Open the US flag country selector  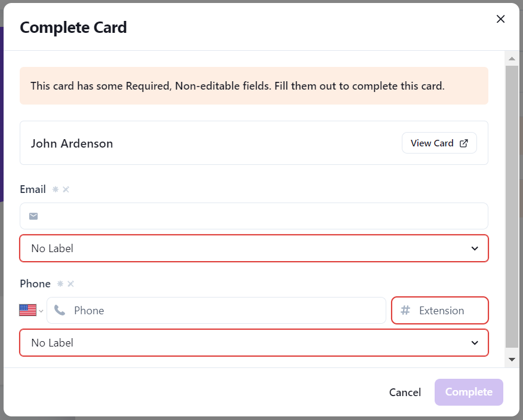pos(31,311)
